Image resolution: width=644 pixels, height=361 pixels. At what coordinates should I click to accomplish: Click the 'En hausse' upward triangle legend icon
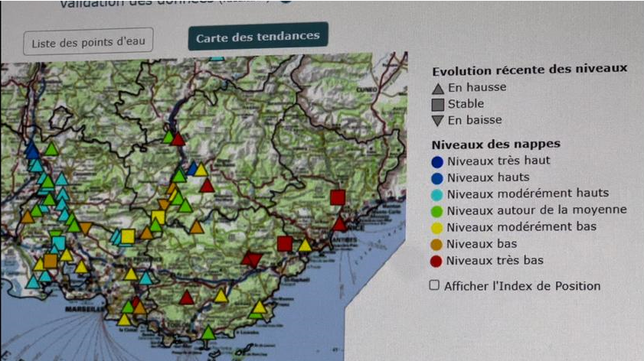(x=438, y=88)
